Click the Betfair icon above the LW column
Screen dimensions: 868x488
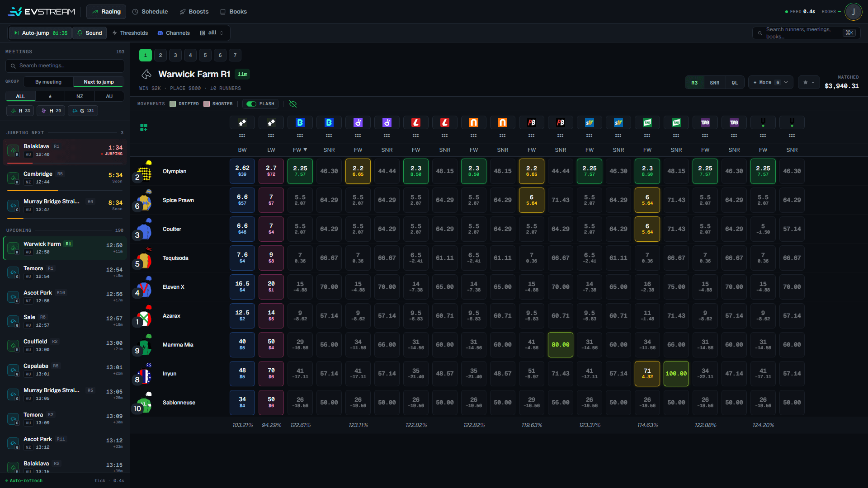coord(271,122)
